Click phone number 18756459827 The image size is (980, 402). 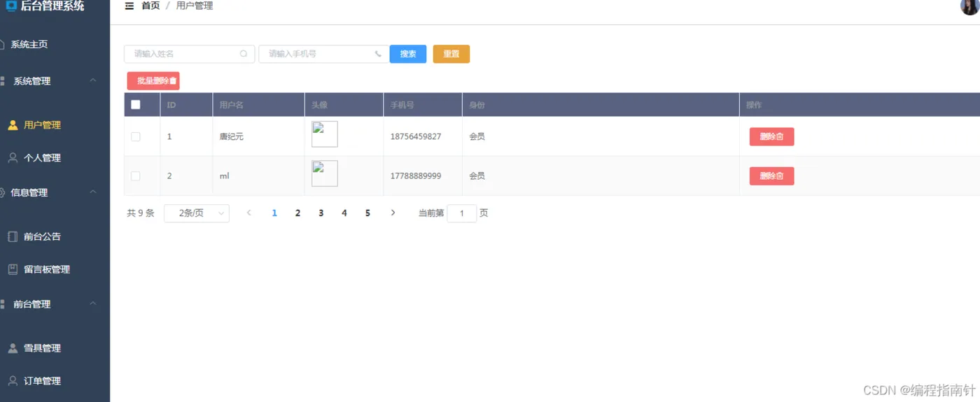(416, 137)
